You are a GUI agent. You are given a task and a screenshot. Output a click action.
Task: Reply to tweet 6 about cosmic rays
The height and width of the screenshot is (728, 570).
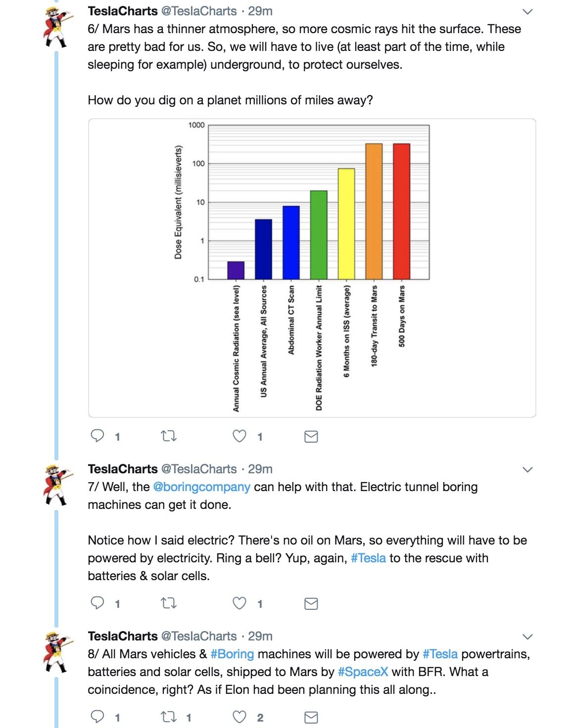point(97,436)
